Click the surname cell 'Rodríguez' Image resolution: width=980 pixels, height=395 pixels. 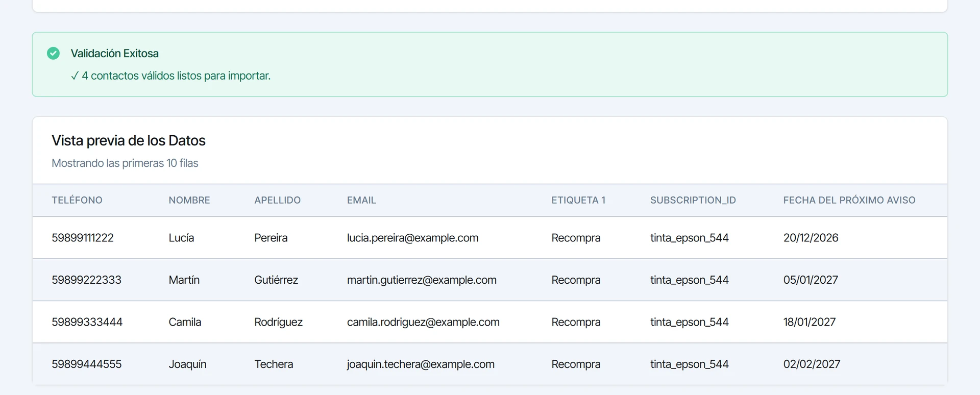pyautogui.click(x=279, y=322)
